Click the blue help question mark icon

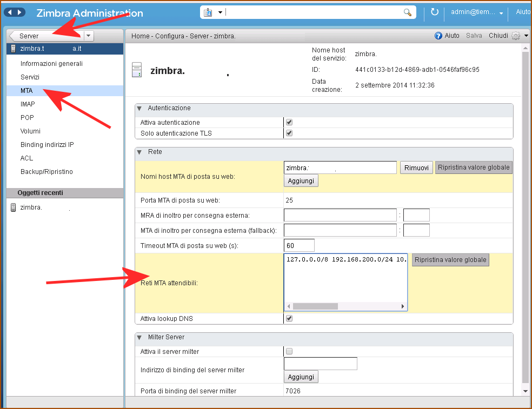pyautogui.click(x=438, y=36)
